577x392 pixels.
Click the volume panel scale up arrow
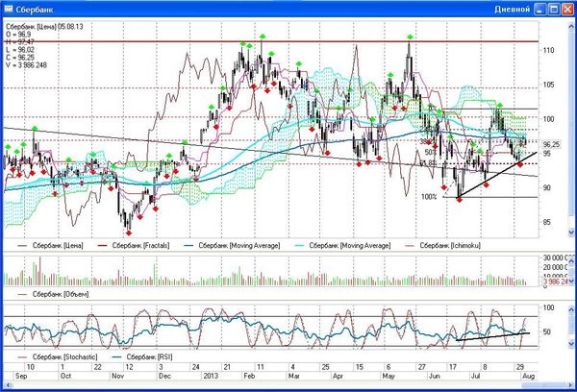click(x=571, y=260)
